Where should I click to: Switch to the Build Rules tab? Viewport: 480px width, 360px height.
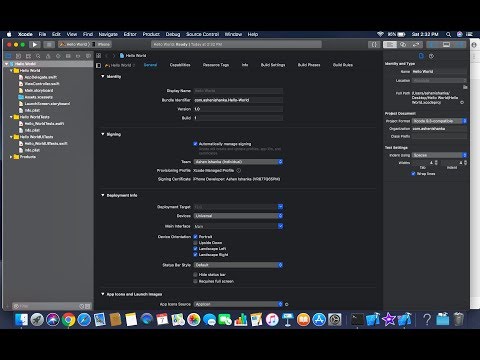point(343,65)
